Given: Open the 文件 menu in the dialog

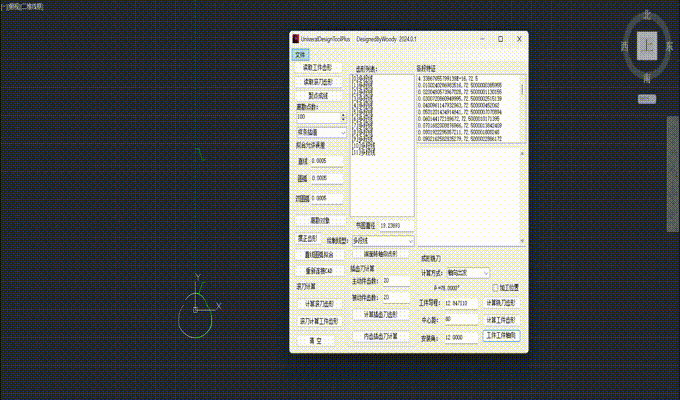Looking at the screenshot, I should [300, 55].
